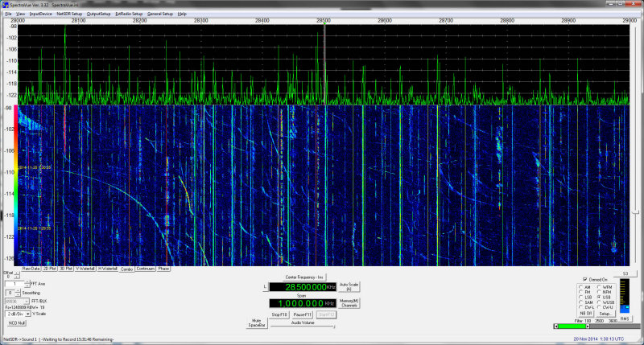Click the L lock button beside frequency
Viewport: 644px width, 345px height.
tap(266, 287)
